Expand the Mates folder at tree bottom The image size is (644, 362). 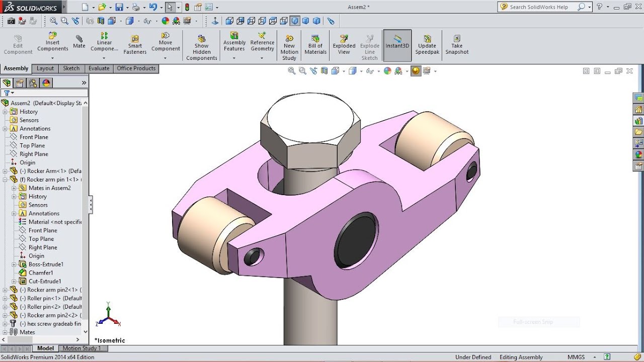pyautogui.click(x=5, y=332)
